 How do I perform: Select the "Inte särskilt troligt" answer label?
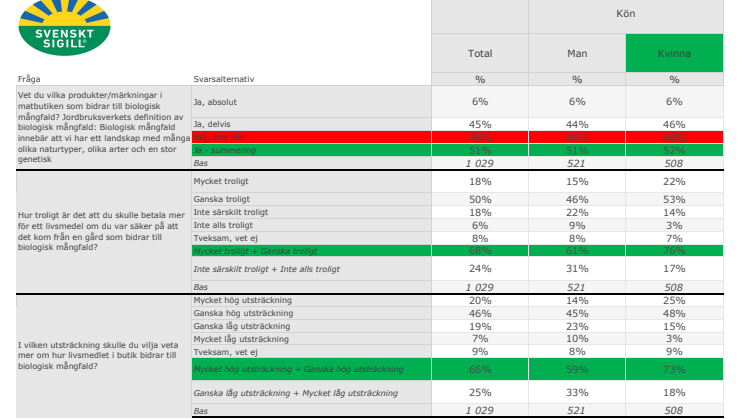[x=232, y=213]
